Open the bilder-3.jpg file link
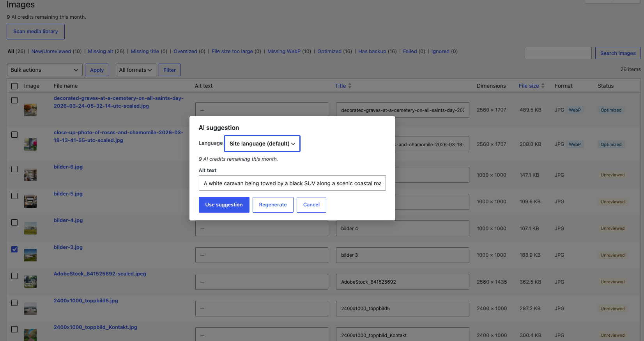 tap(68, 247)
